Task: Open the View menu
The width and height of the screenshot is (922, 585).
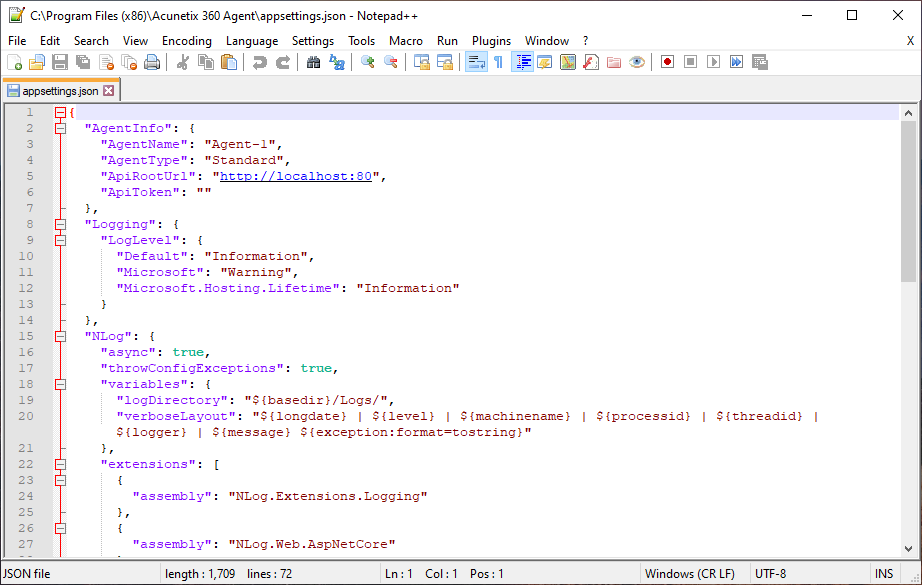Action: click(135, 41)
